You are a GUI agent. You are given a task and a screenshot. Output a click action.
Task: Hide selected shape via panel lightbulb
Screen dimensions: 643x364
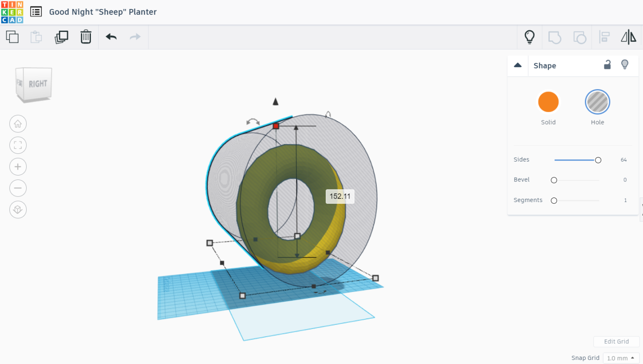pyautogui.click(x=625, y=65)
